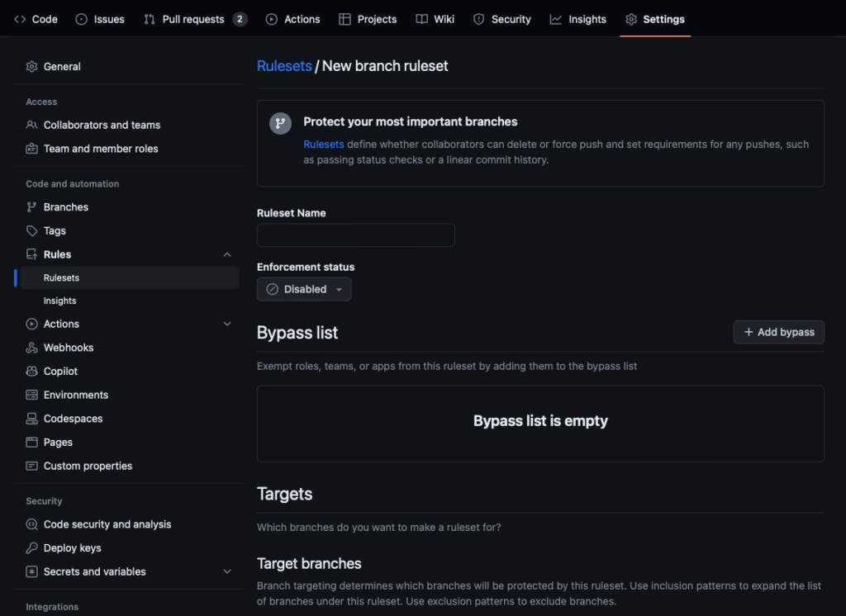Expand Secrets and variables chevron
Screen dimensions: 846x616
227,571
